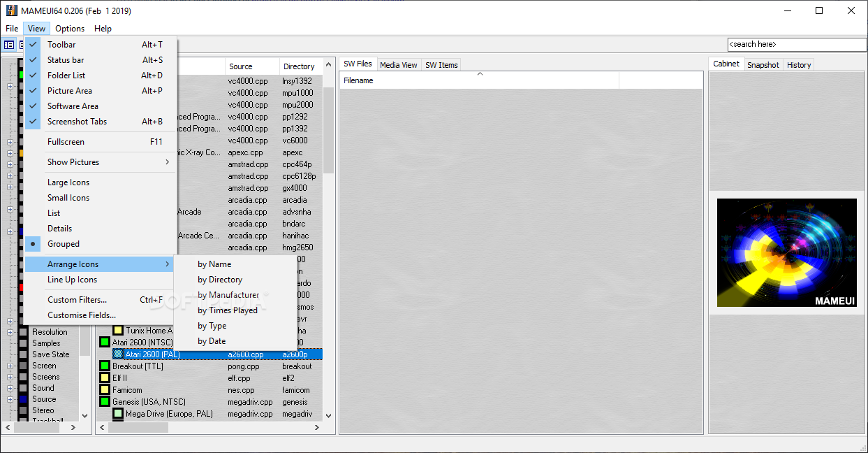Select Details view mode
Viewport: 868px width, 453px height.
pyautogui.click(x=101, y=229)
